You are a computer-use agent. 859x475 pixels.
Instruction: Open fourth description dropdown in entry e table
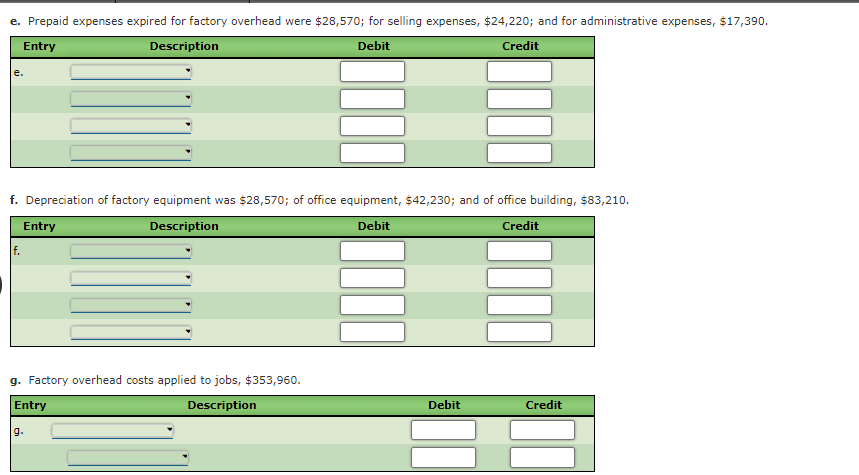(131, 152)
